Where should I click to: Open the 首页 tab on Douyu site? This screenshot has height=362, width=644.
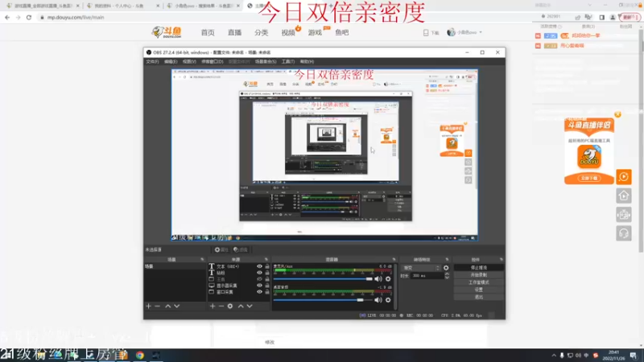point(208,32)
